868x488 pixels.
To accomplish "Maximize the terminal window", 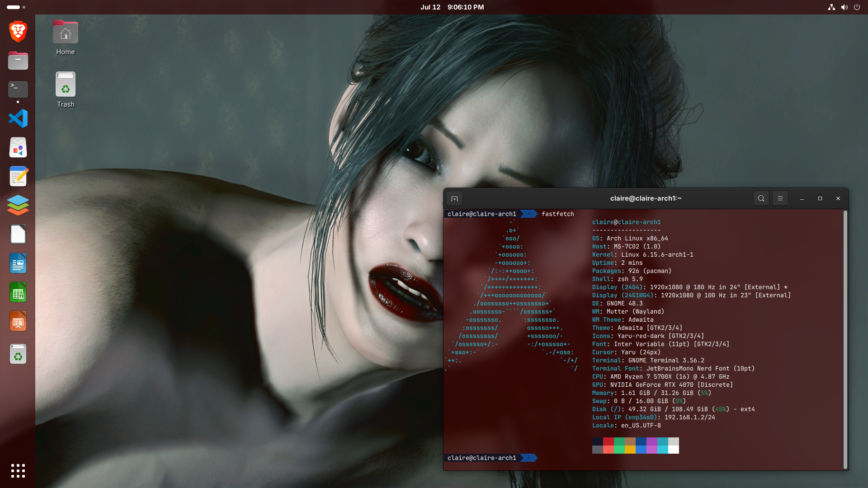I will 820,198.
